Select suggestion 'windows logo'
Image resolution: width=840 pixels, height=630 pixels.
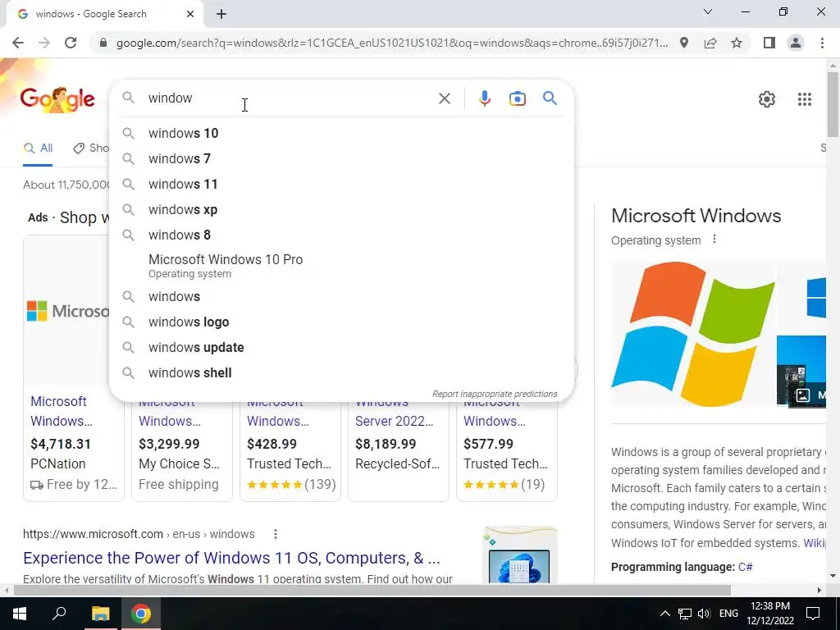click(x=341, y=322)
